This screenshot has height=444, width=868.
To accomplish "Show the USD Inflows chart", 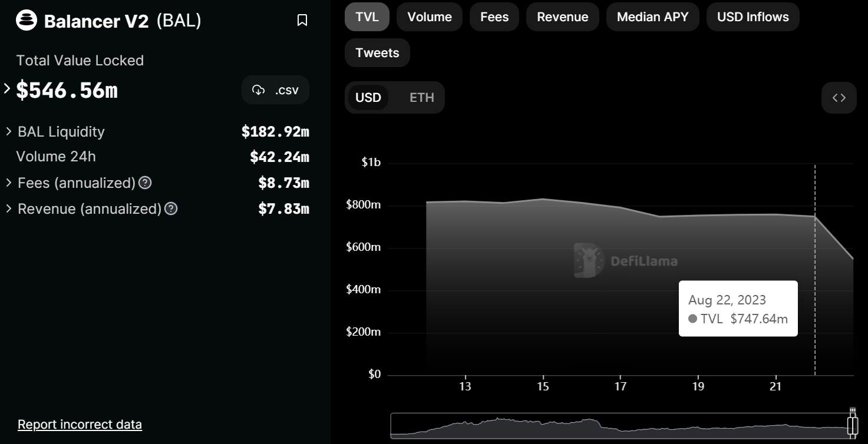I will (x=753, y=17).
